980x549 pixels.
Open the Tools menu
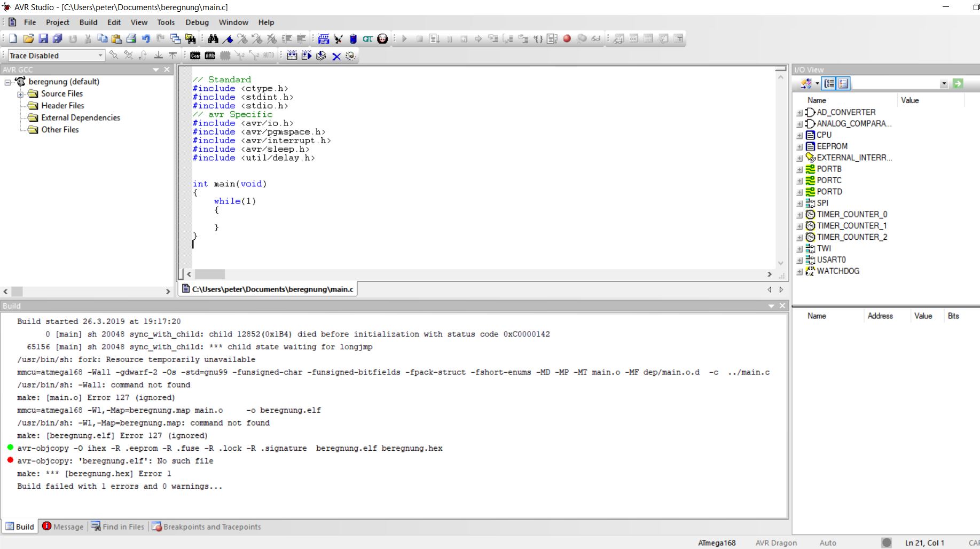166,22
